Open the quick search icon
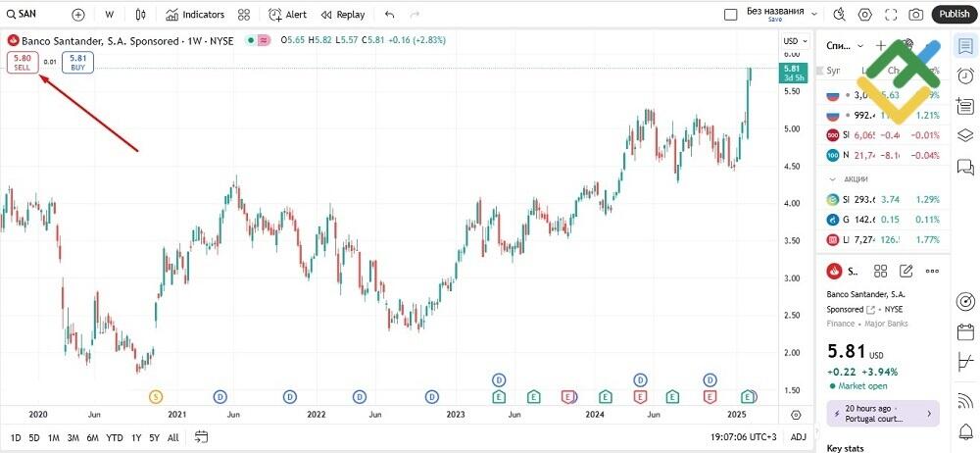 click(838, 15)
